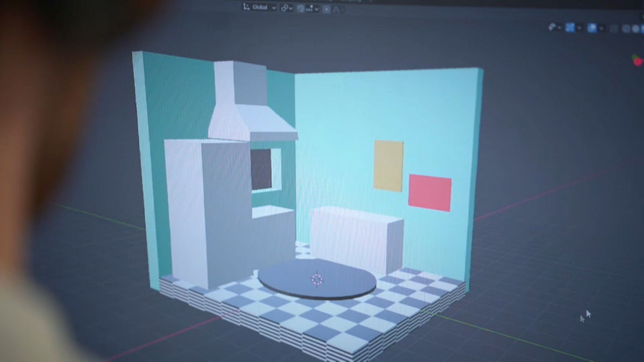Image resolution: width=644 pixels, height=362 pixels.
Task: Select the pink rectangle on wall
Action: pos(430,193)
